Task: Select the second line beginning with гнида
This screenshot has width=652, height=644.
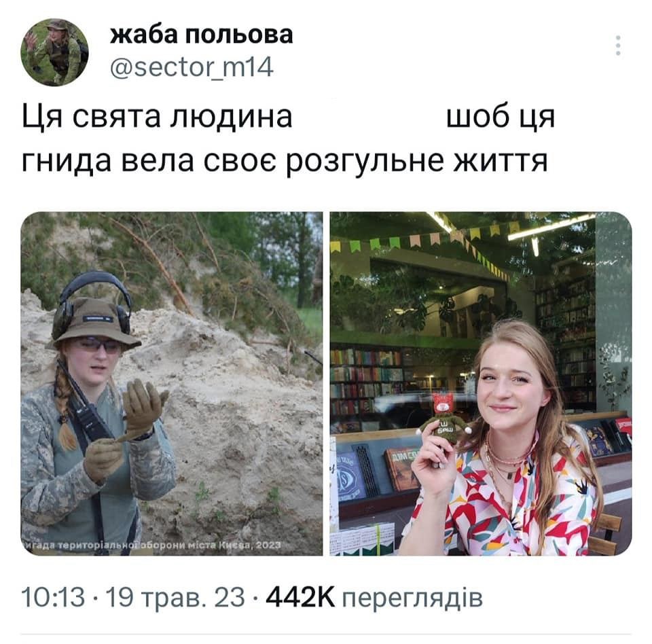Action: [285, 162]
